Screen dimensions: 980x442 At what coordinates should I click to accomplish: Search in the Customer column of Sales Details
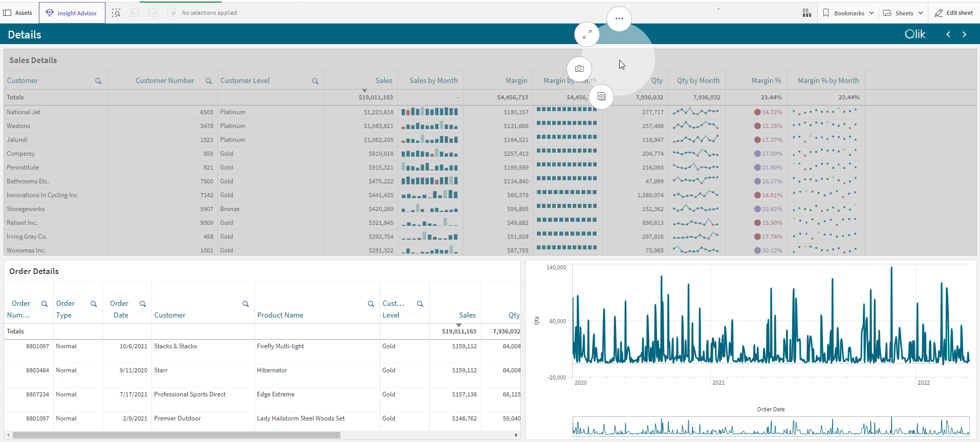(98, 81)
